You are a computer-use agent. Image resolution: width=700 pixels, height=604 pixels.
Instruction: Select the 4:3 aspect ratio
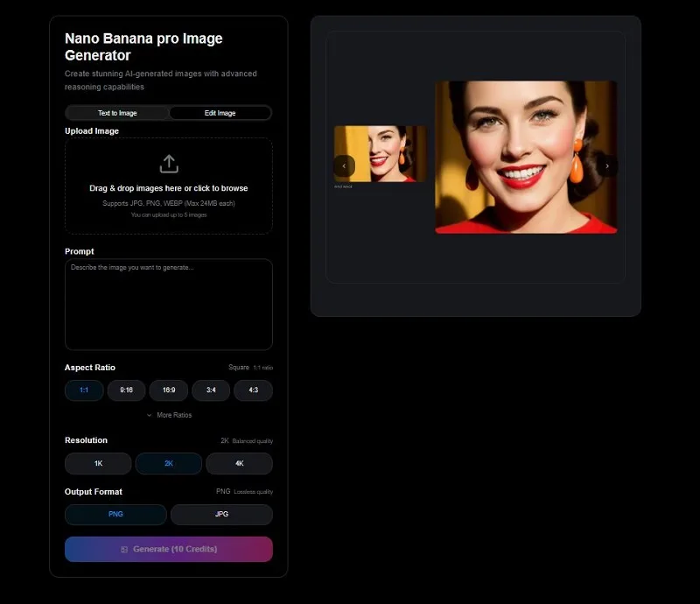point(253,390)
